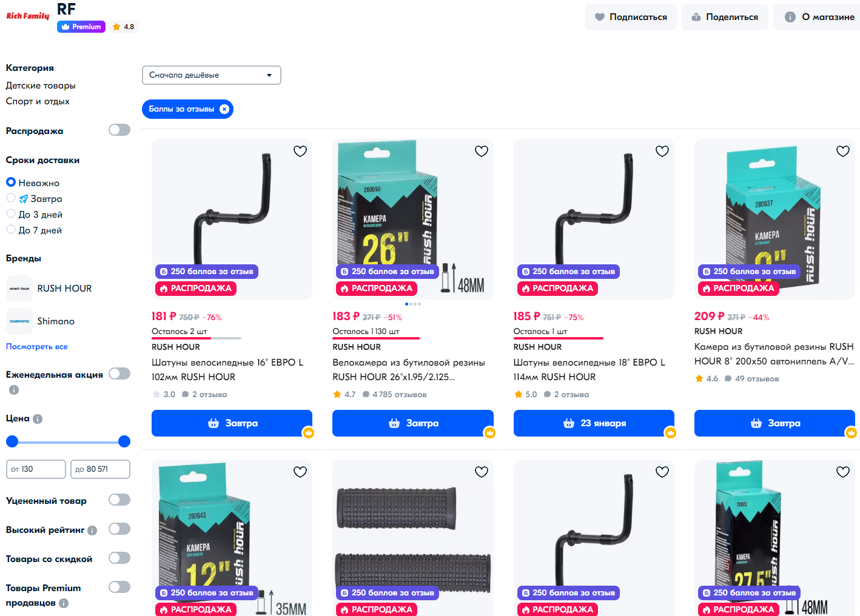Open Шатуны велосипедные 16" ЕВРО L title
Viewport: 860px width, 616px height.
[227, 369]
